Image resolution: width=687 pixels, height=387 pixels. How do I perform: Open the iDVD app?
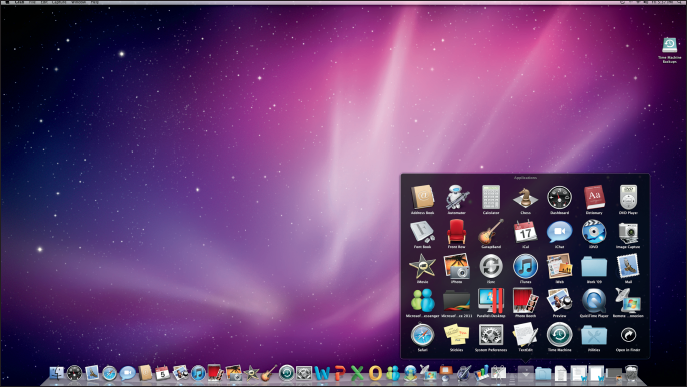[x=594, y=232]
